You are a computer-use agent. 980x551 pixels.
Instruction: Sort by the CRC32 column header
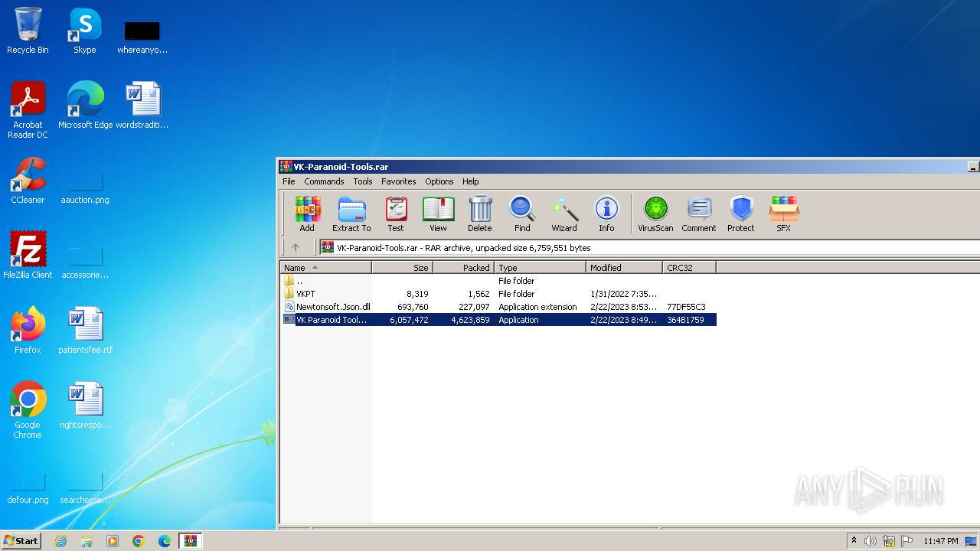[690, 267]
